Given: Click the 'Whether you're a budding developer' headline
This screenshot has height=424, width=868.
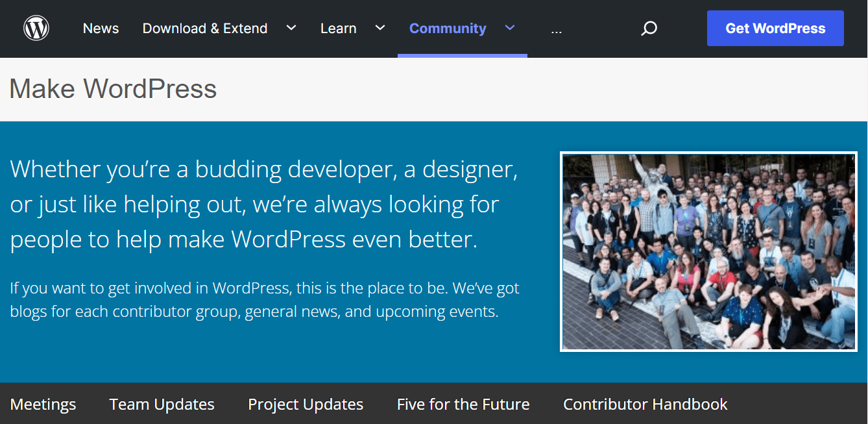Looking at the screenshot, I should click(x=264, y=205).
